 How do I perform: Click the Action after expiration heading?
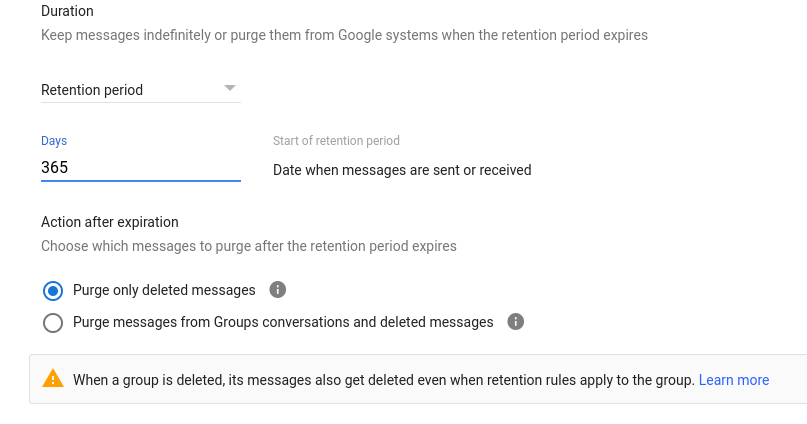pos(110,222)
